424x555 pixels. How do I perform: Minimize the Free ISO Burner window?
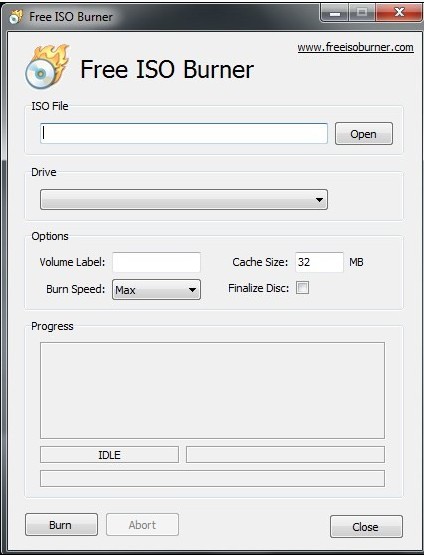pyautogui.click(x=335, y=13)
